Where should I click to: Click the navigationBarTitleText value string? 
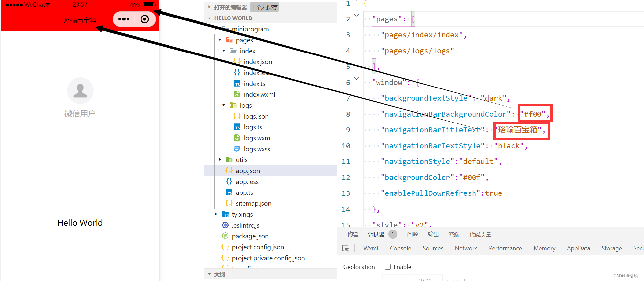pyautogui.click(x=518, y=130)
